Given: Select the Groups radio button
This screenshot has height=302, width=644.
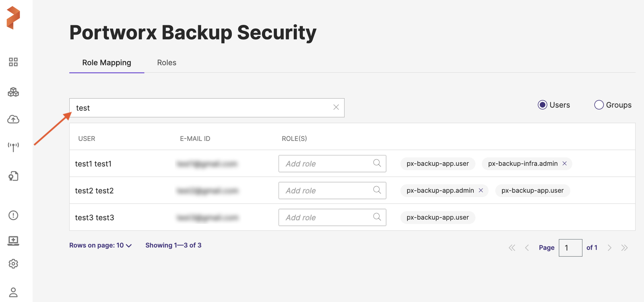Looking at the screenshot, I should coord(599,105).
